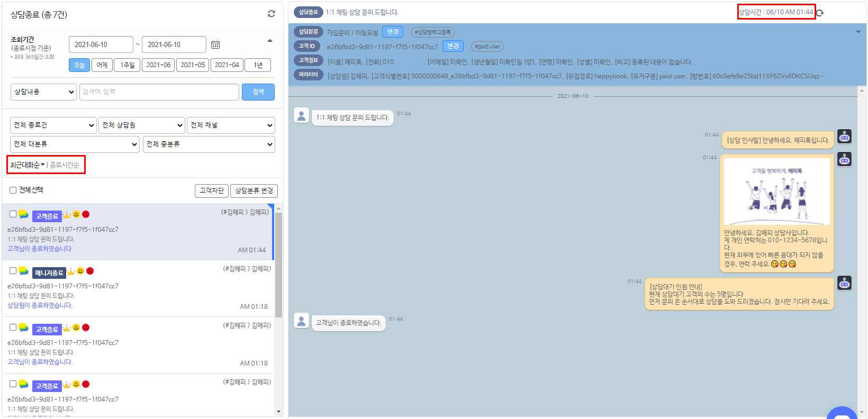Click the crown icon in first list item
This screenshot has height=419, width=868.
tap(67, 215)
